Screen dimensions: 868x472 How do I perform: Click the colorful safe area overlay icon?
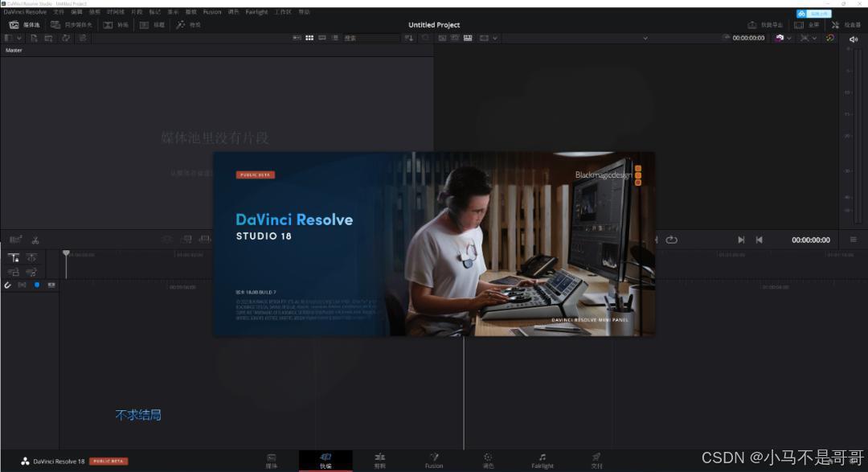(829, 39)
